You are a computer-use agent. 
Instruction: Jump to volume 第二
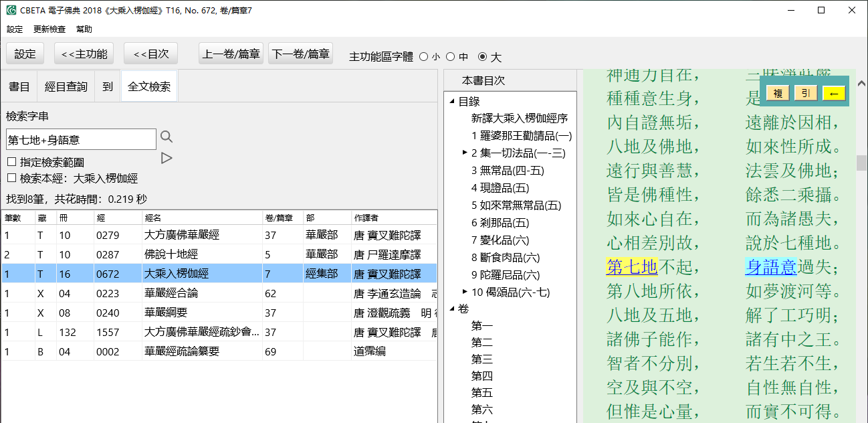482,343
